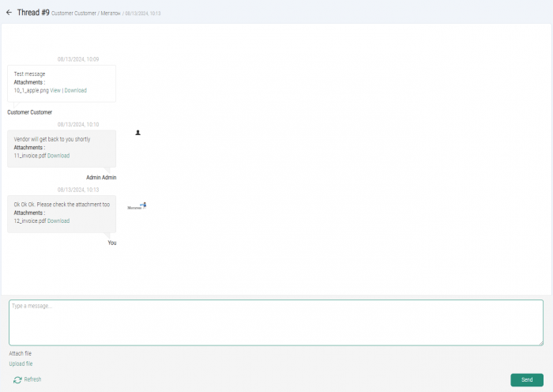Click the Admin Admin sender name
553x392 pixels.
pos(101,178)
